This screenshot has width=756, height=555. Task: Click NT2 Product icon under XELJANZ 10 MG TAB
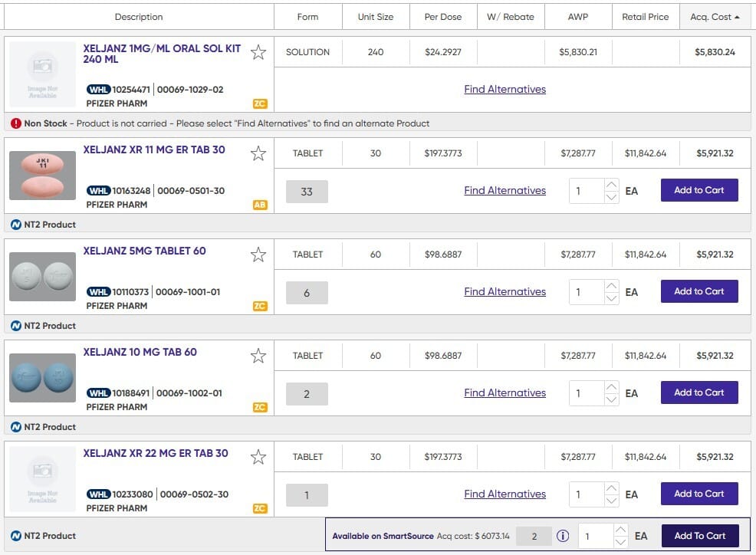pos(16,427)
